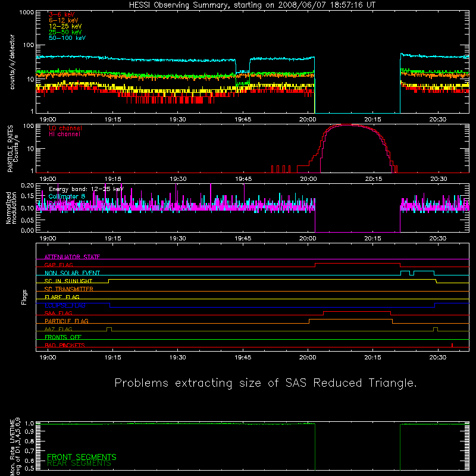476x476 pixels.
Task: Click the ATTENUATOR STATE flag label
Action: pyautogui.click(x=72, y=257)
